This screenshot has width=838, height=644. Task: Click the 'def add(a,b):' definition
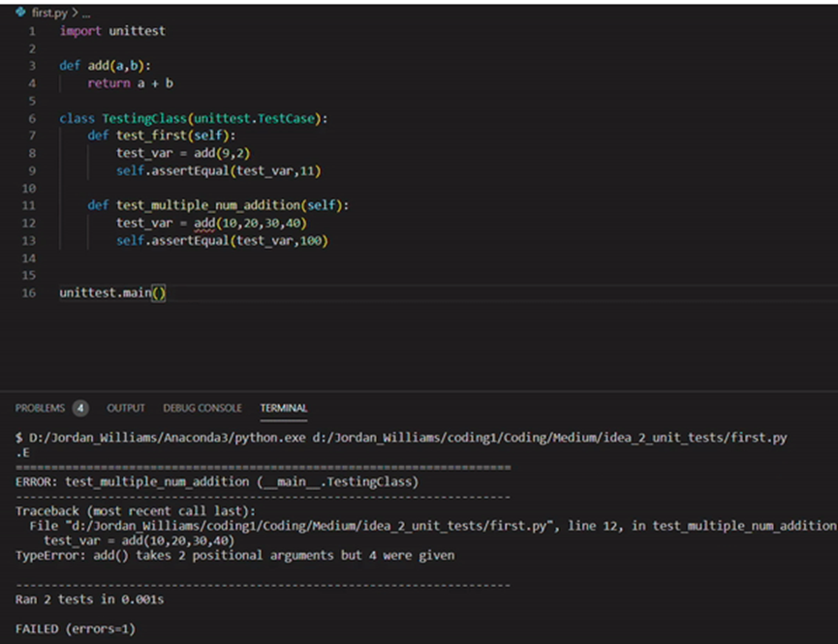(106, 66)
